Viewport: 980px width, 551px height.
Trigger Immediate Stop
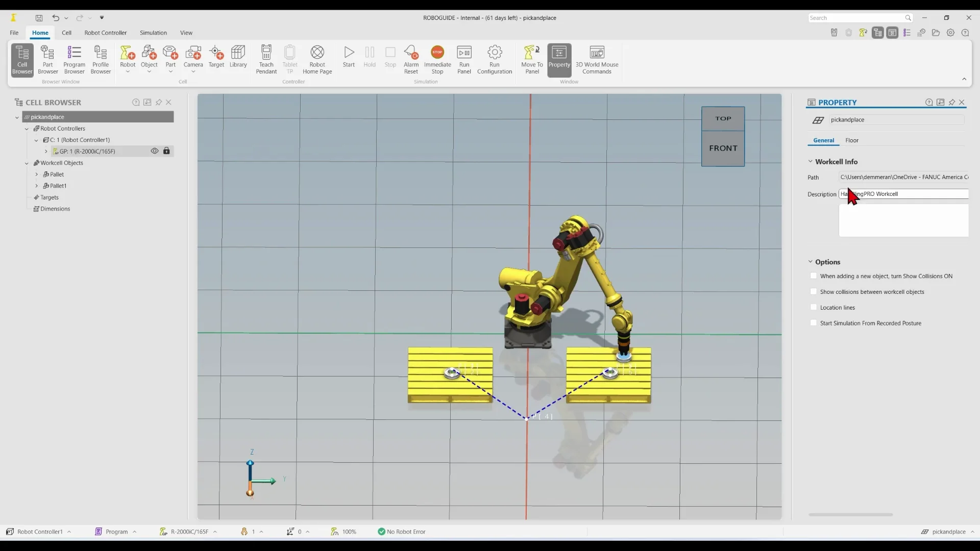(437, 60)
